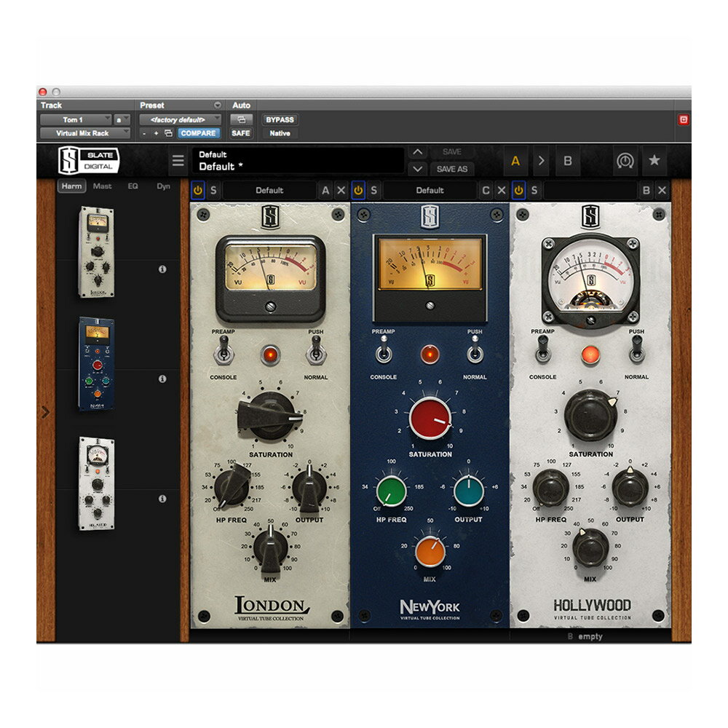Open the Tom 1 track selector
This screenshot has height=728, width=728.
tap(75, 120)
